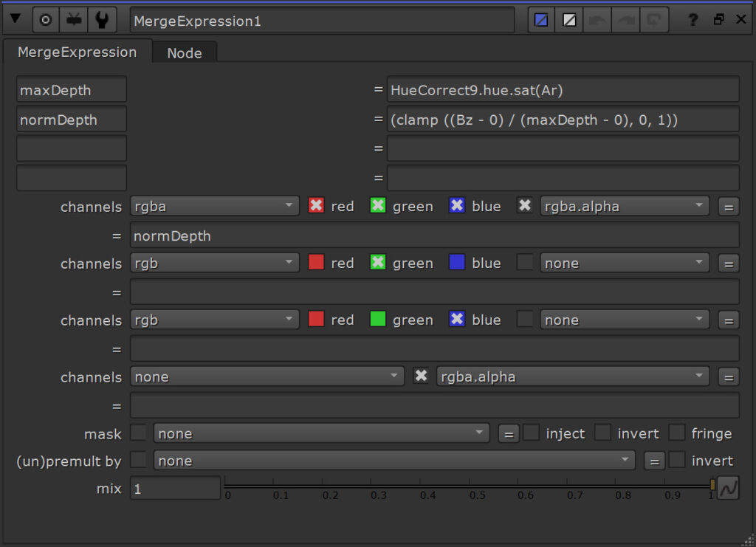Open the mix animation curve button
Image resolution: width=756 pixels, height=547 pixels.
pos(728,488)
